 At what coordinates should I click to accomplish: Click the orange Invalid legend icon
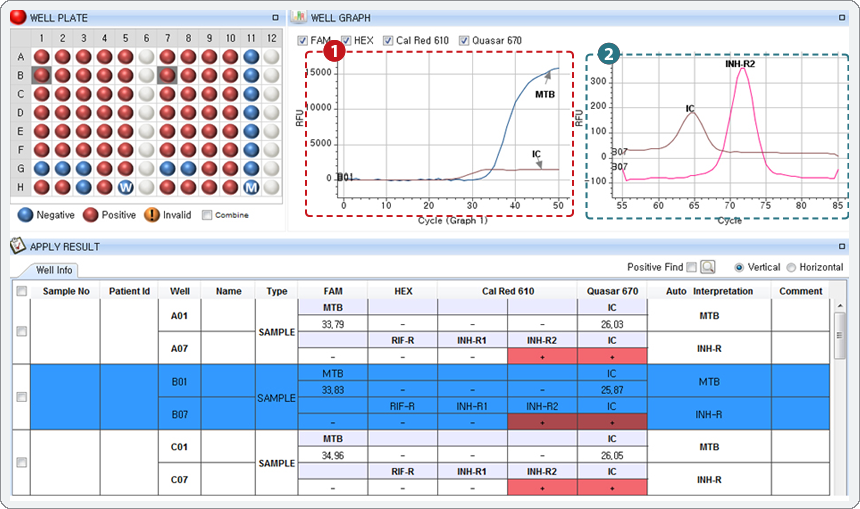pyautogui.click(x=152, y=214)
